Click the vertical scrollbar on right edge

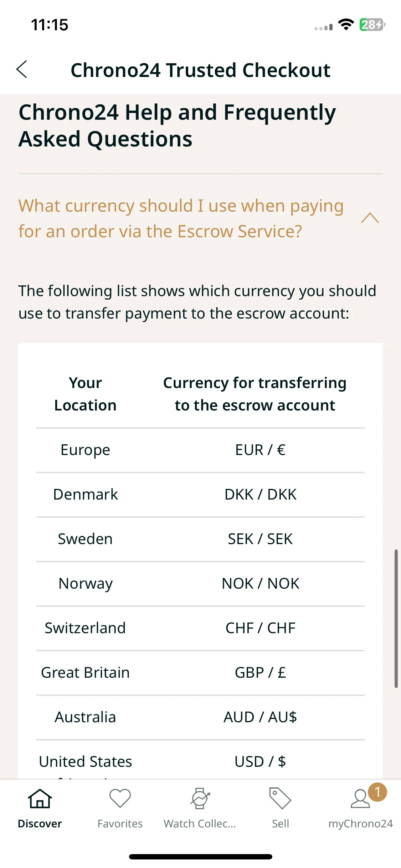396,619
